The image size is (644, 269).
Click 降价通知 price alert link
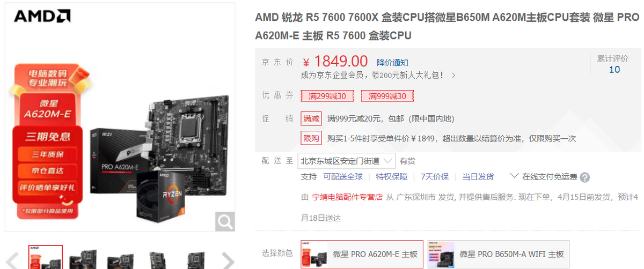click(392, 63)
